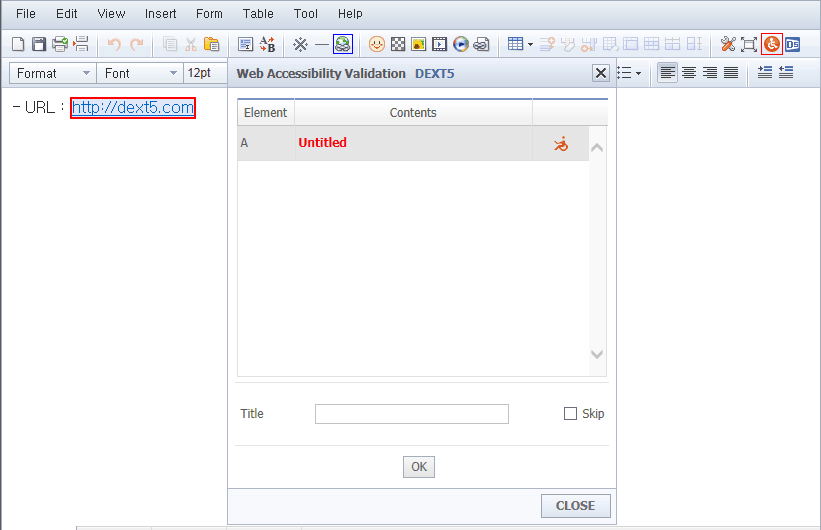Open the Edit menu
Screen dimensions: 821x530
tap(66, 14)
